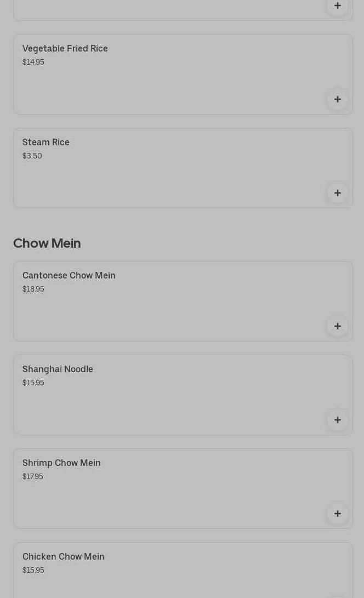The image size is (364, 598).
Task: Add Steam Rice using its plus button
Action: coord(337,193)
